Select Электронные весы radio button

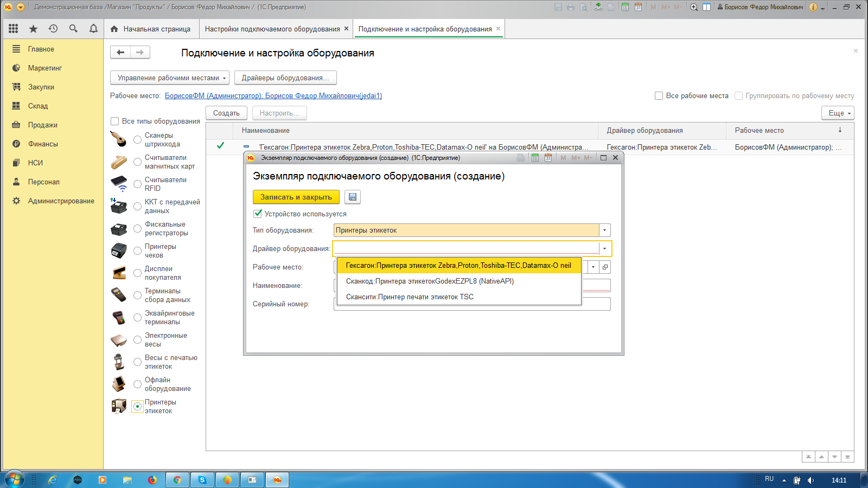(138, 340)
